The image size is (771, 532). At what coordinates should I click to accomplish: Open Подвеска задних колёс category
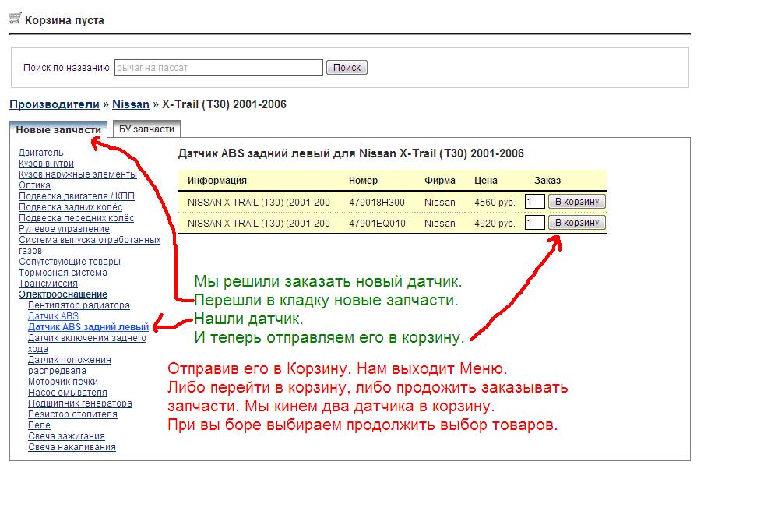(70, 207)
